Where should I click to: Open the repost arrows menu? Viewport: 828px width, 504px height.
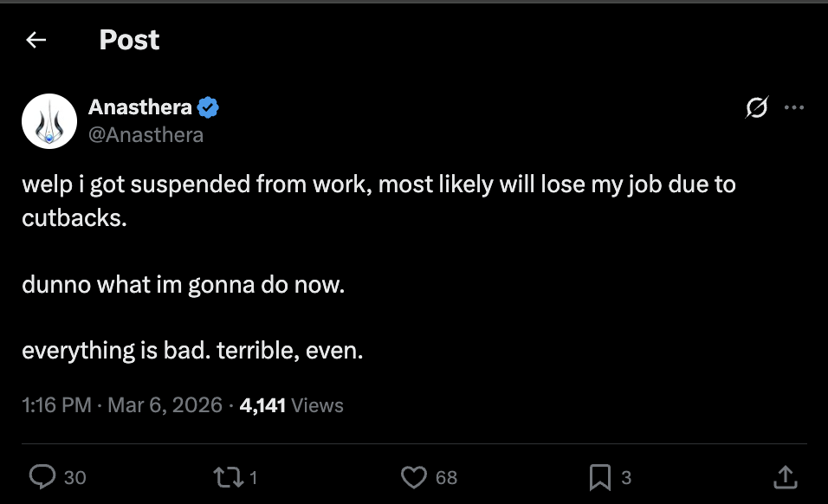pos(228,477)
